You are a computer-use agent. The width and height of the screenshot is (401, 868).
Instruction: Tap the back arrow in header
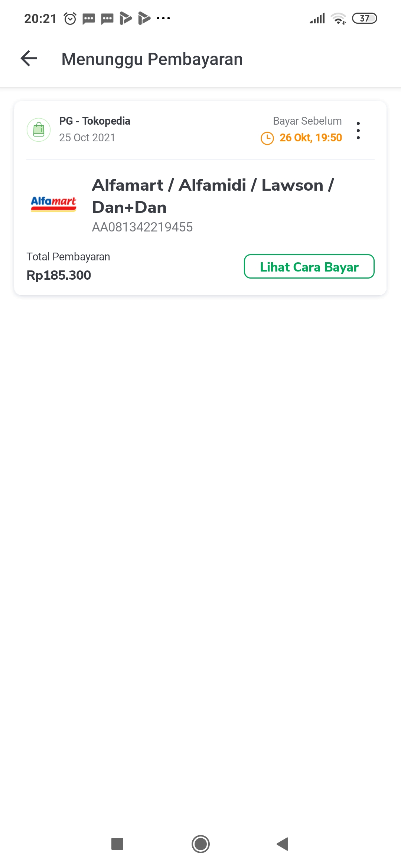point(29,59)
